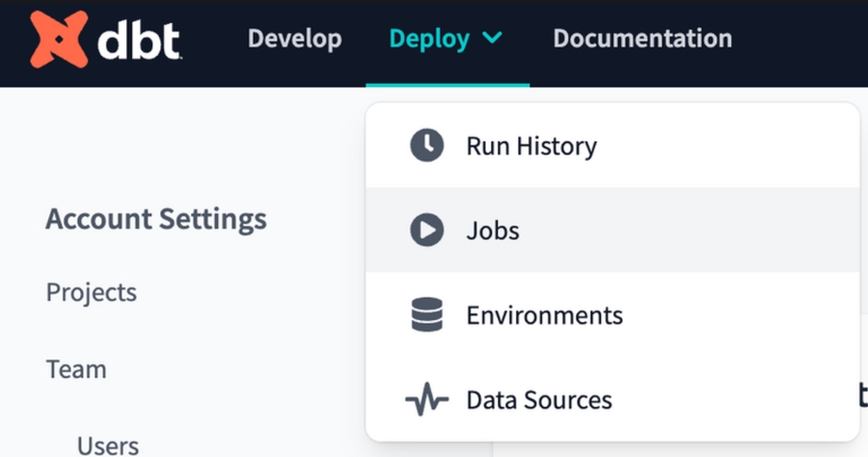Image resolution: width=868 pixels, height=457 pixels.
Task: Pick Data Sources menu entry
Action: 538,399
